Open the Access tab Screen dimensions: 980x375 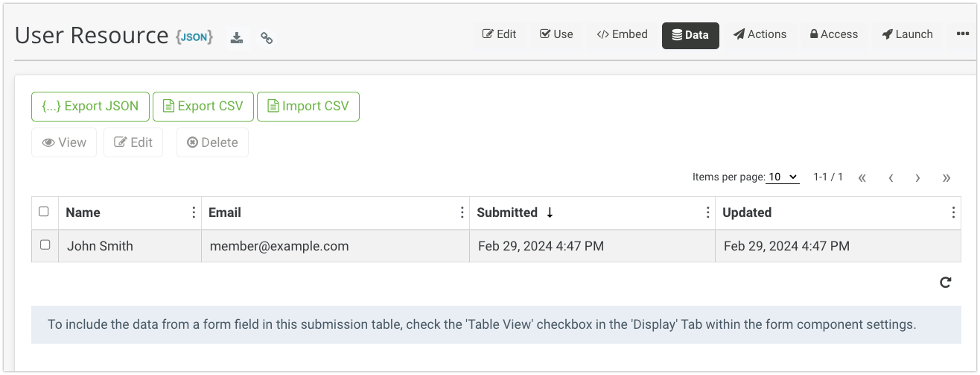pos(833,34)
